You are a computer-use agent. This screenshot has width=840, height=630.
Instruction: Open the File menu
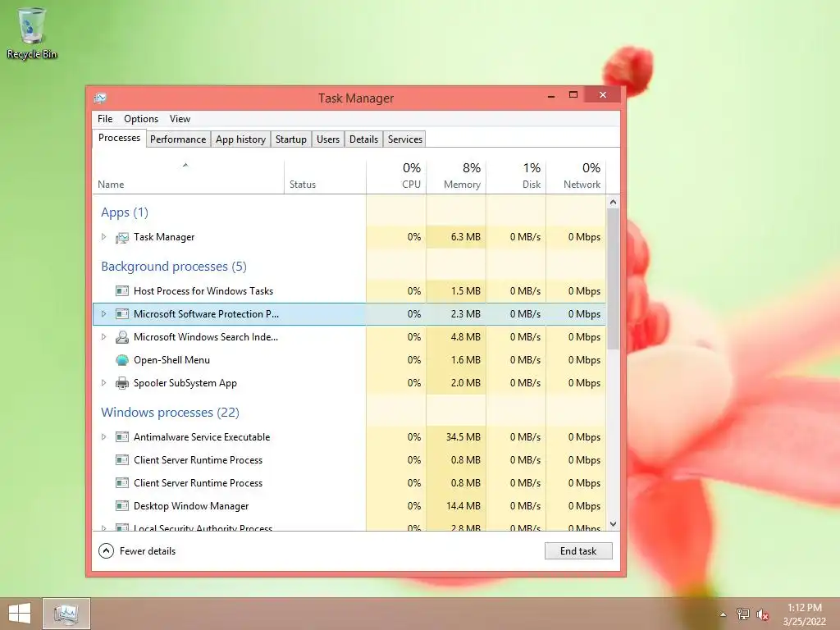click(105, 119)
